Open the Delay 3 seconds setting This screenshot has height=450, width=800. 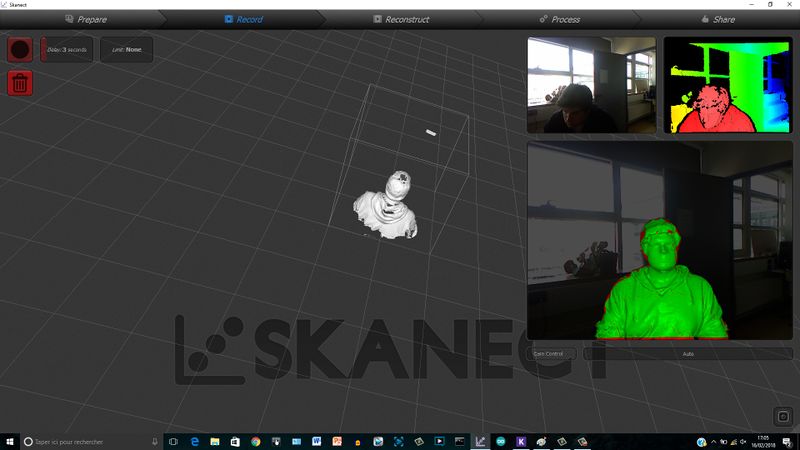tap(66, 49)
